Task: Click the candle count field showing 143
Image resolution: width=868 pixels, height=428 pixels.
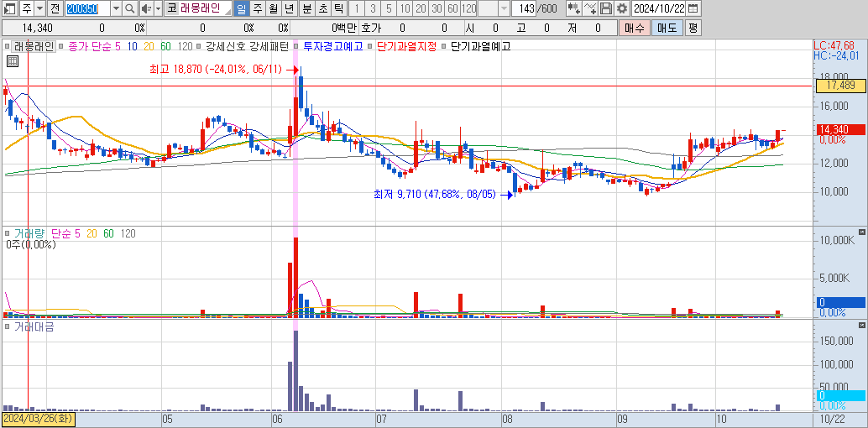Action: [525, 8]
